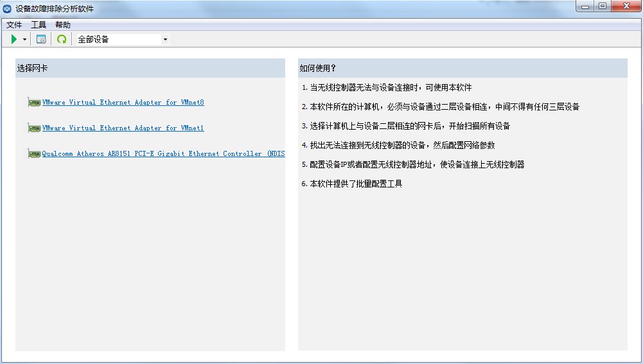The height and width of the screenshot is (364, 643).
Task: Maximize the 设备故障排除分析软件 window
Action: (x=603, y=6)
